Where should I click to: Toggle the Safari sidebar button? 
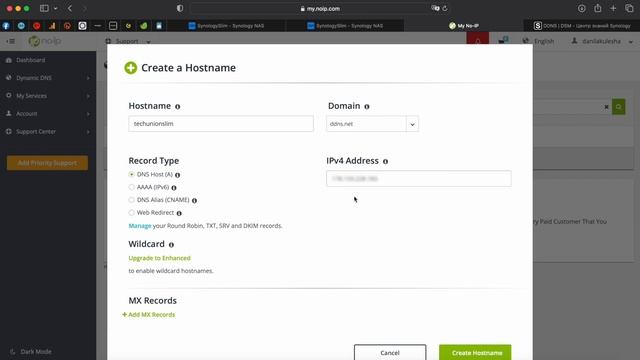click(x=44, y=8)
